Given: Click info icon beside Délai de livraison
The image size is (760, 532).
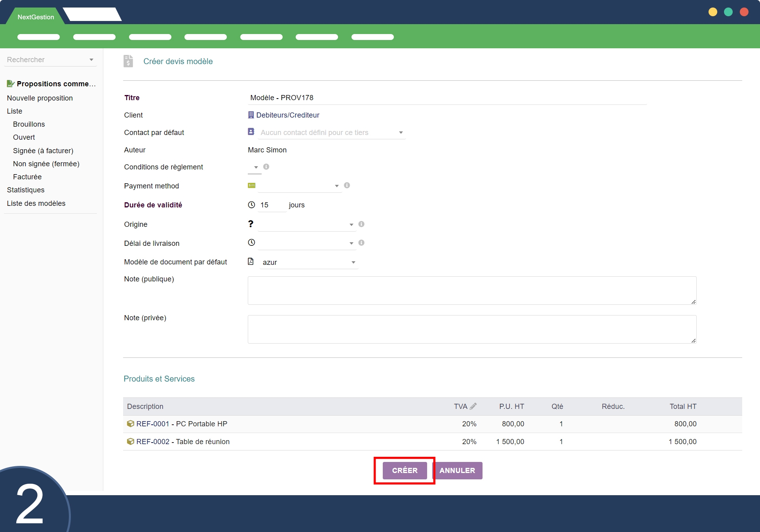Looking at the screenshot, I should [361, 243].
